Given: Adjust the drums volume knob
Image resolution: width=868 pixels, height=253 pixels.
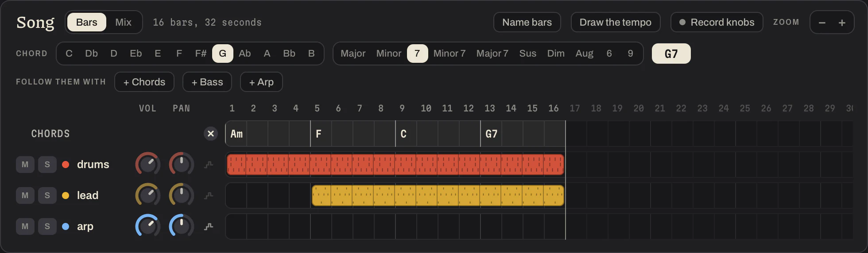Looking at the screenshot, I should 147,165.
